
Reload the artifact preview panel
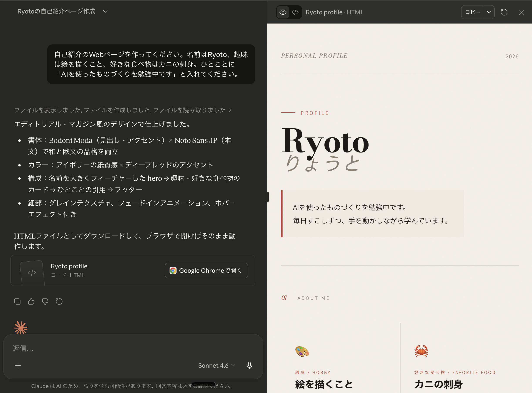click(504, 12)
